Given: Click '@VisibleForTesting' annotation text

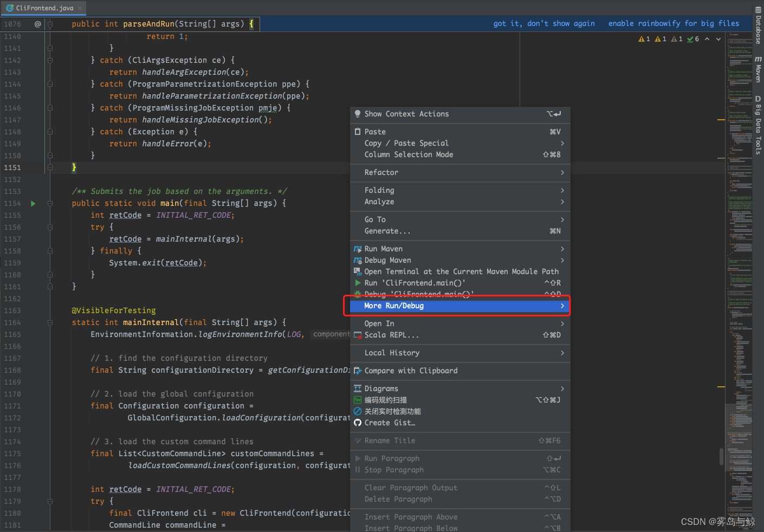Looking at the screenshot, I should coord(114,310).
